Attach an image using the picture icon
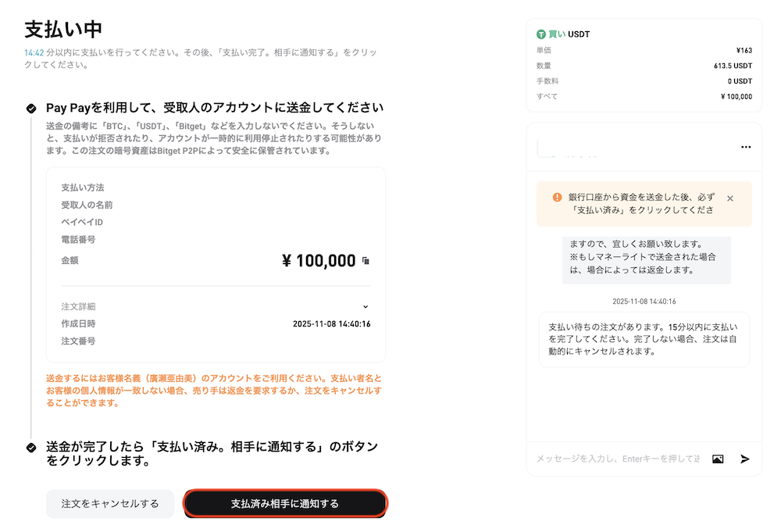The height and width of the screenshot is (532, 781). pyautogui.click(x=718, y=459)
